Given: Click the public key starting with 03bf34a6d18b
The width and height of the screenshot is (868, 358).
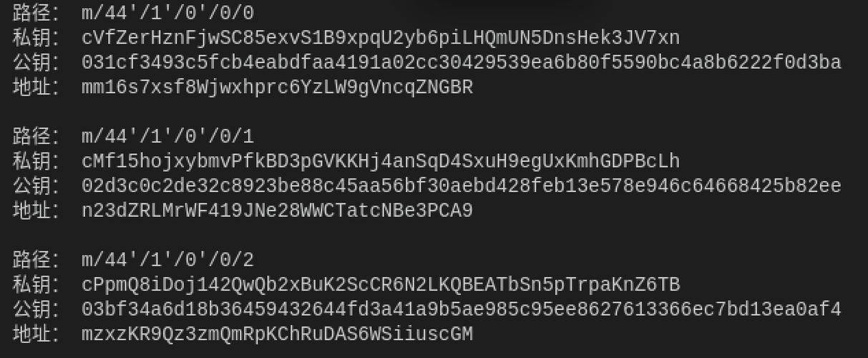Looking at the screenshot, I should (462, 309).
